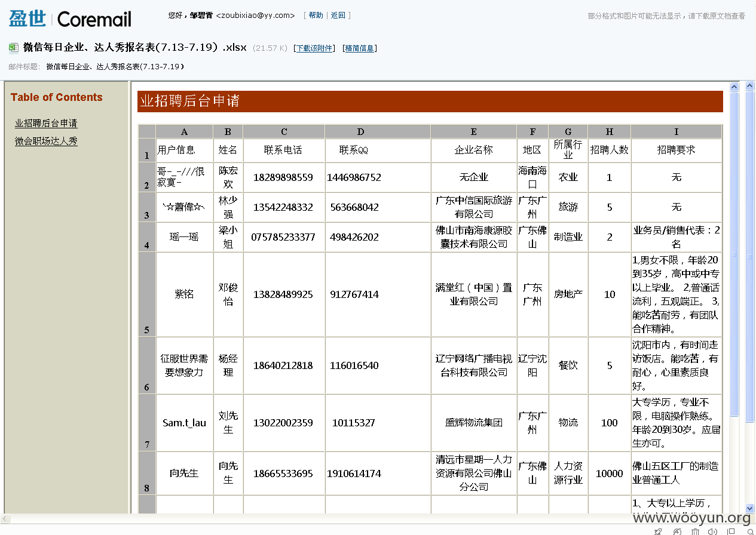Screen dimensions: 756x535
Task: Open the 帮助 help link
Action: pos(316,16)
